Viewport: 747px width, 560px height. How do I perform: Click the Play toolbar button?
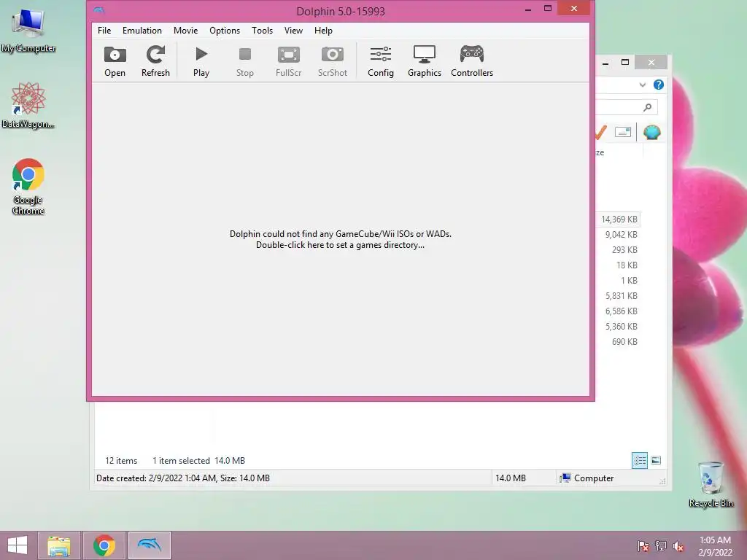[x=201, y=61]
